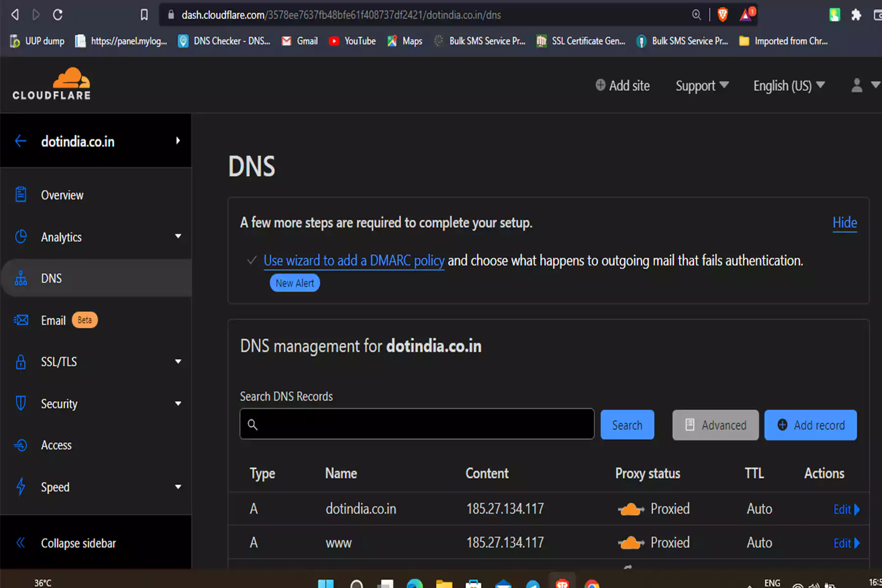Click the Collapse sidebar double-arrow icon
This screenshot has width=882, height=588.
[x=21, y=543]
